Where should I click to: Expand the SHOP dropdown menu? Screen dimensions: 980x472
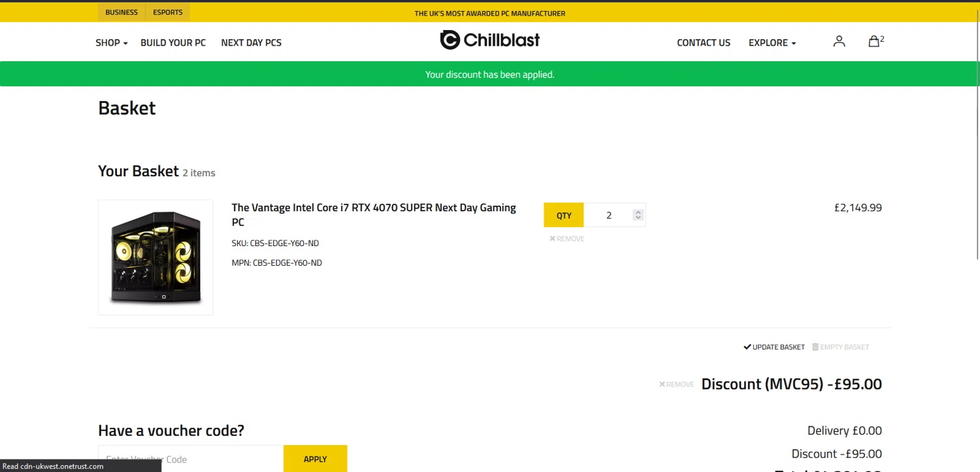pyautogui.click(x=112, y=42)
